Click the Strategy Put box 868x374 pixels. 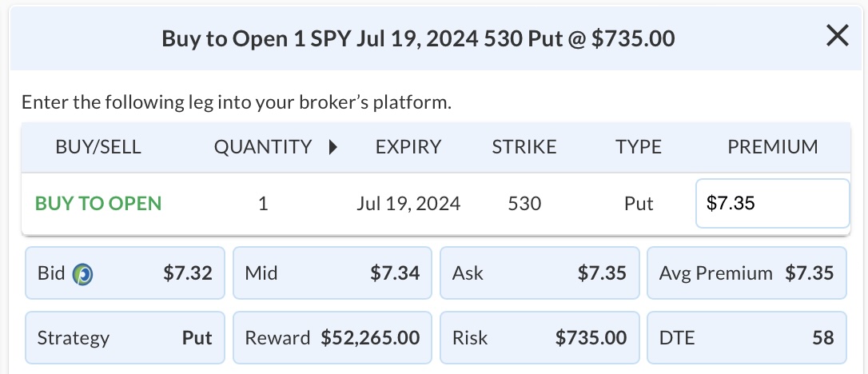[x=125, y=338]
